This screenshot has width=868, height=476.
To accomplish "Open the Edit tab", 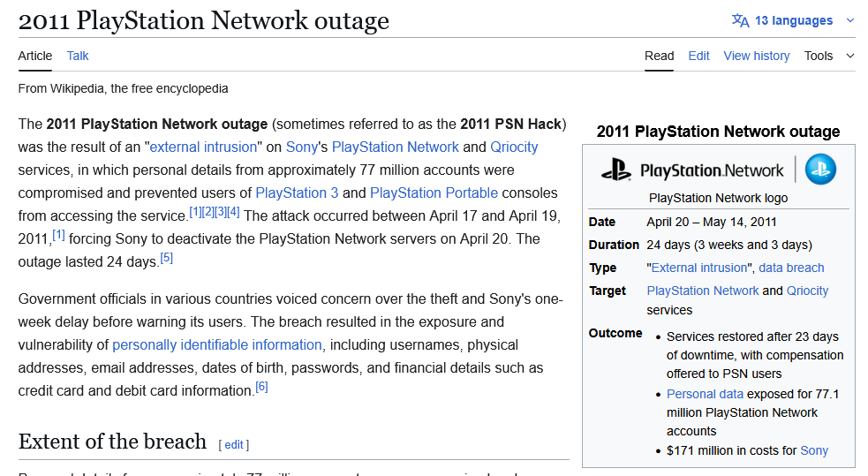I will pyautogui.click(x=698, y=56).
